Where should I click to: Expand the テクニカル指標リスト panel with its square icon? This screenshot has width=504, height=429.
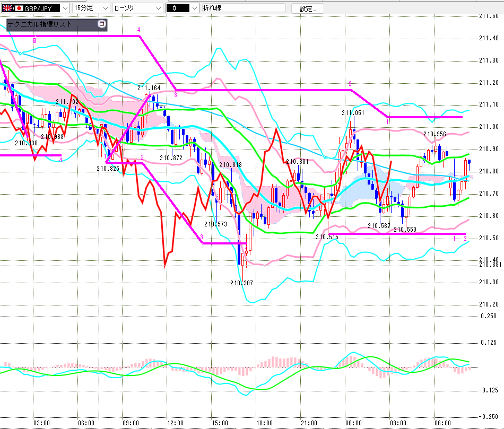[102, 24]
